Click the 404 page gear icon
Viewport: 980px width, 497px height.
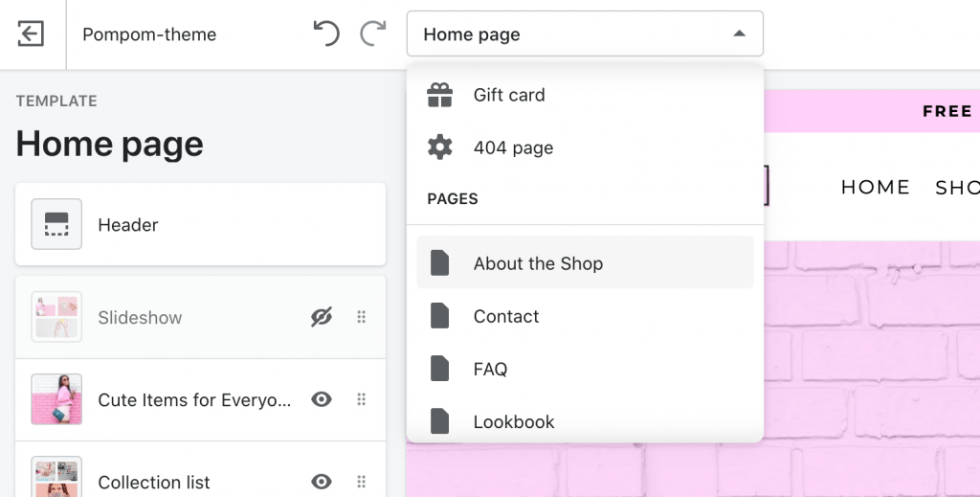(440, 147)
